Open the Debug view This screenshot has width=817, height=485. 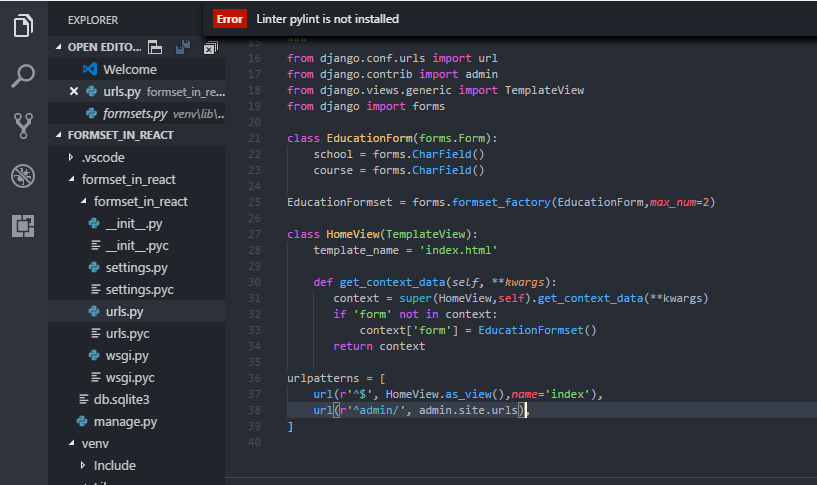23,176
